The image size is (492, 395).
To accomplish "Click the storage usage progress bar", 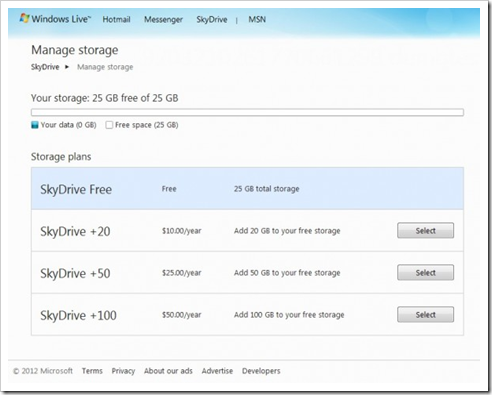I will coord(247,112).
